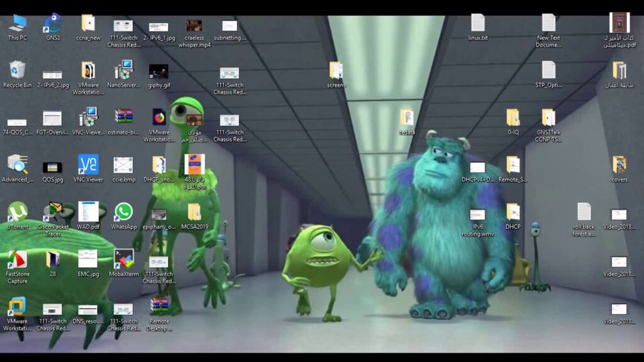
Task: Launch Cisco Packet Tracer
Action: pyautogui.click(x=53, y=212)
